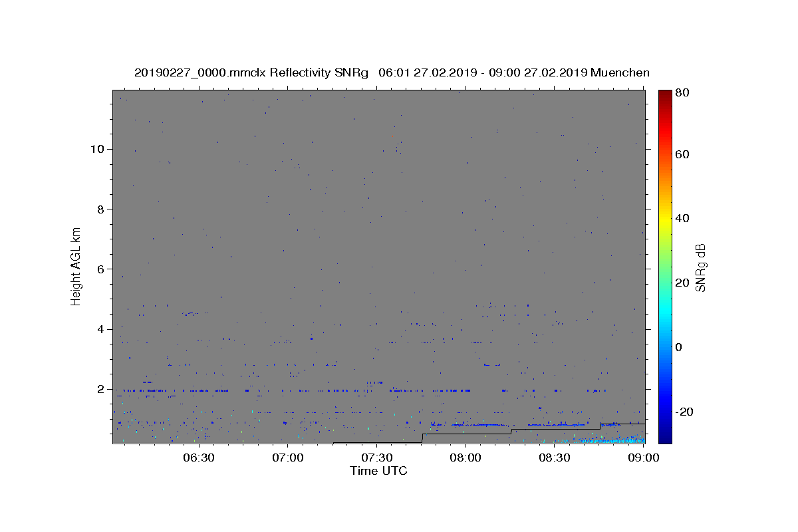
Task: Click the 'Time UTC' axis label
Action: tap(378, 471)
